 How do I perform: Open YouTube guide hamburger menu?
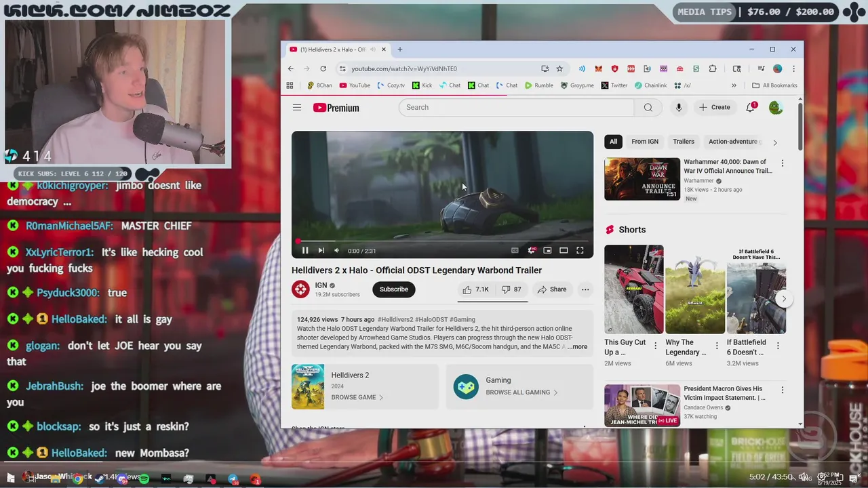297,107
